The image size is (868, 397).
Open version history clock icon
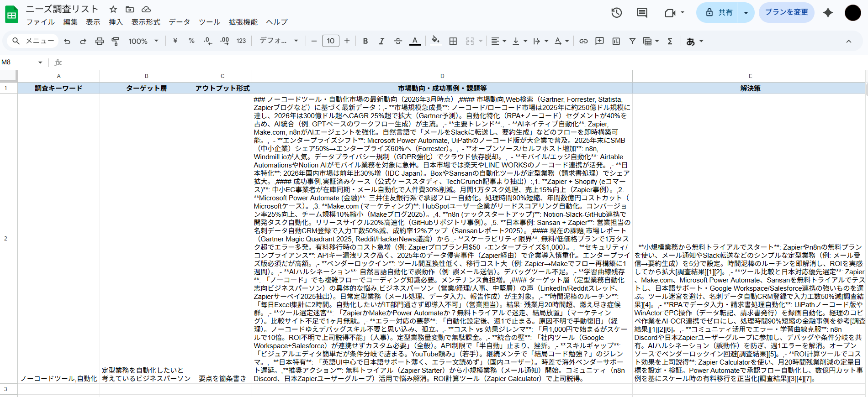[617, 13]
